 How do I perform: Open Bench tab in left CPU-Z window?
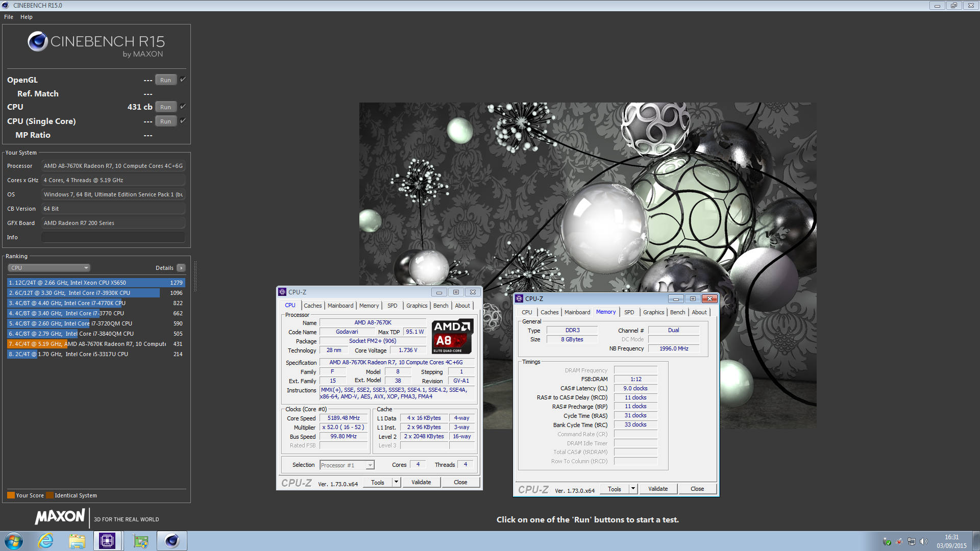pyautogui.click(x=441, y=306)
